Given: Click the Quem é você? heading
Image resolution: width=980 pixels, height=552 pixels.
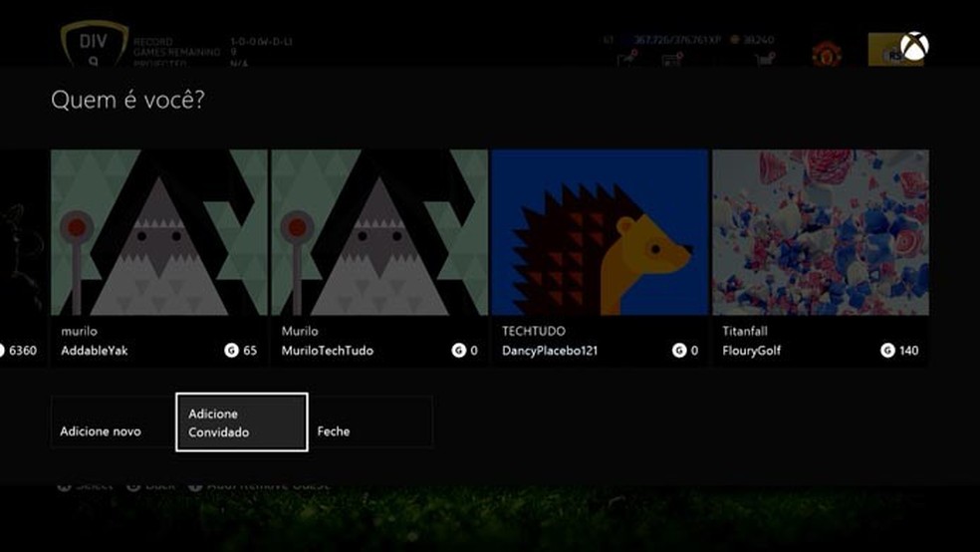Looking at the screenshot, I should tap(127, 100).
